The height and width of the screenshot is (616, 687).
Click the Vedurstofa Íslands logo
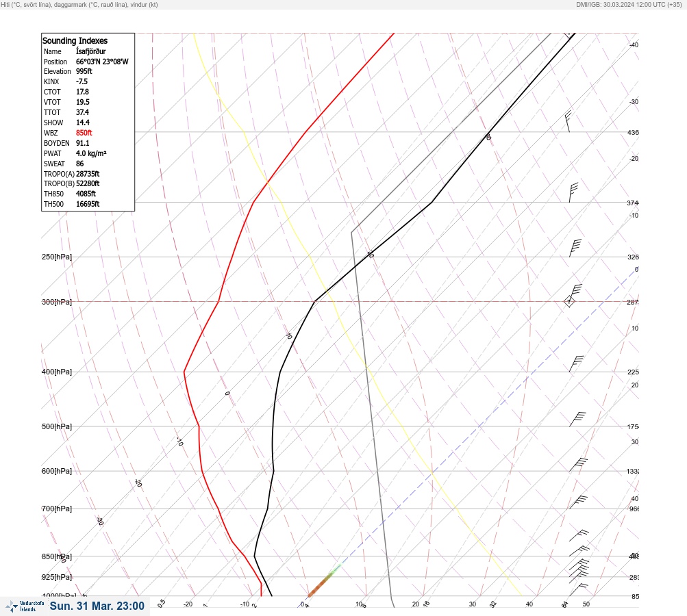click(x=25, y=606)
